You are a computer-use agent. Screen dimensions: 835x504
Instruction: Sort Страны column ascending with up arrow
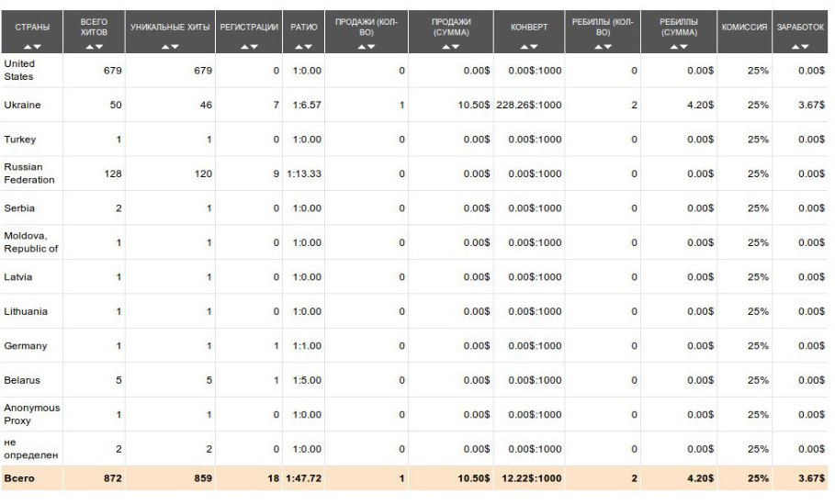(x=28, y=46)
